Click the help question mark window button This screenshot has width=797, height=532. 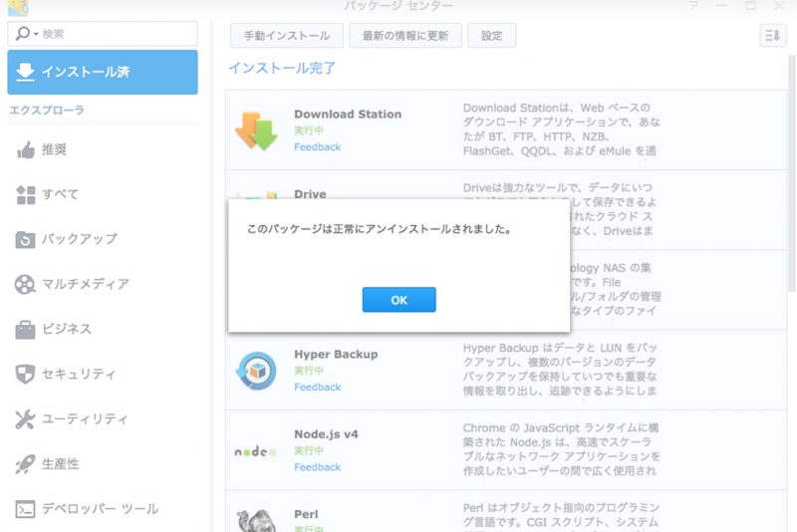(x=693, y=6)
